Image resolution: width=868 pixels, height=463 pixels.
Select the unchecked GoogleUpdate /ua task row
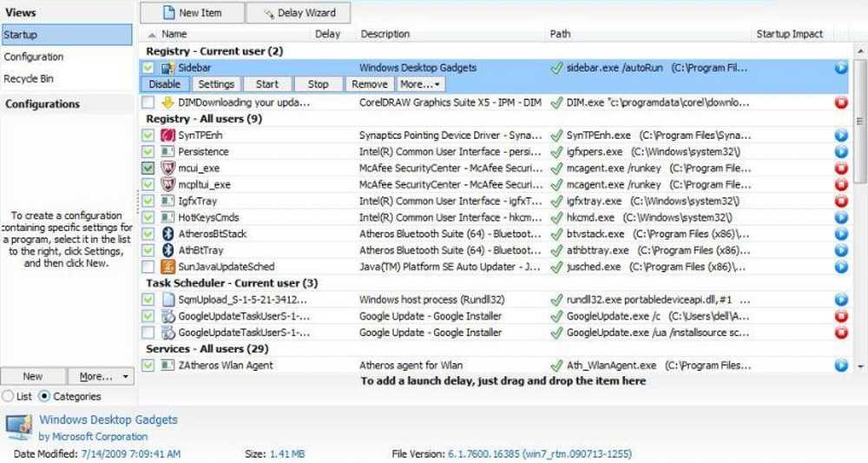click(x=495, y=333)
